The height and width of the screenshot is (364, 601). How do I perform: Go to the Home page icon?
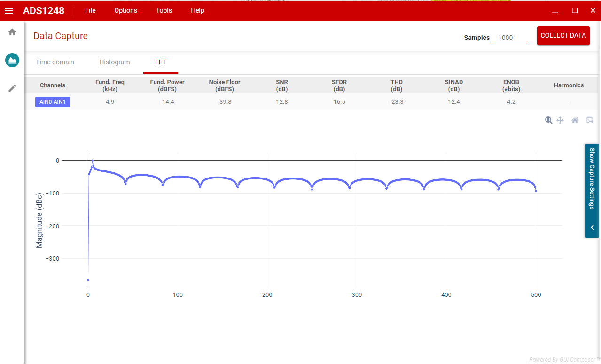[x=12, y=32]
